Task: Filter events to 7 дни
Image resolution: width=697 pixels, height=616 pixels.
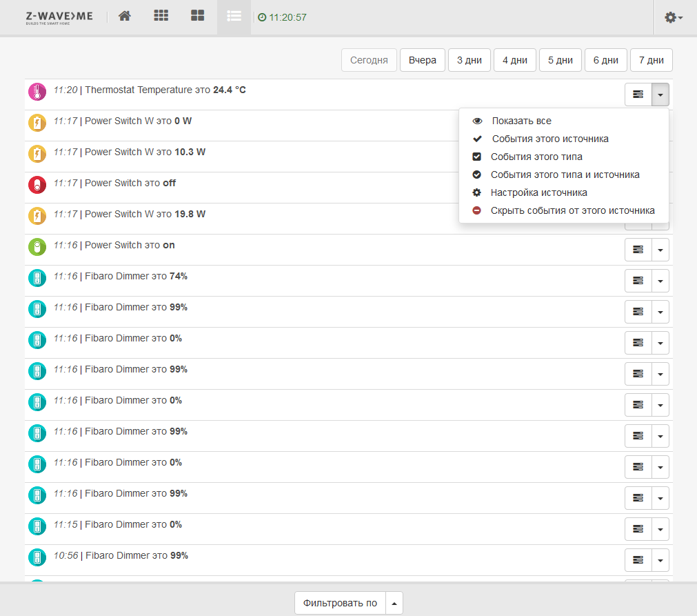Action: [x=651, y=60]
